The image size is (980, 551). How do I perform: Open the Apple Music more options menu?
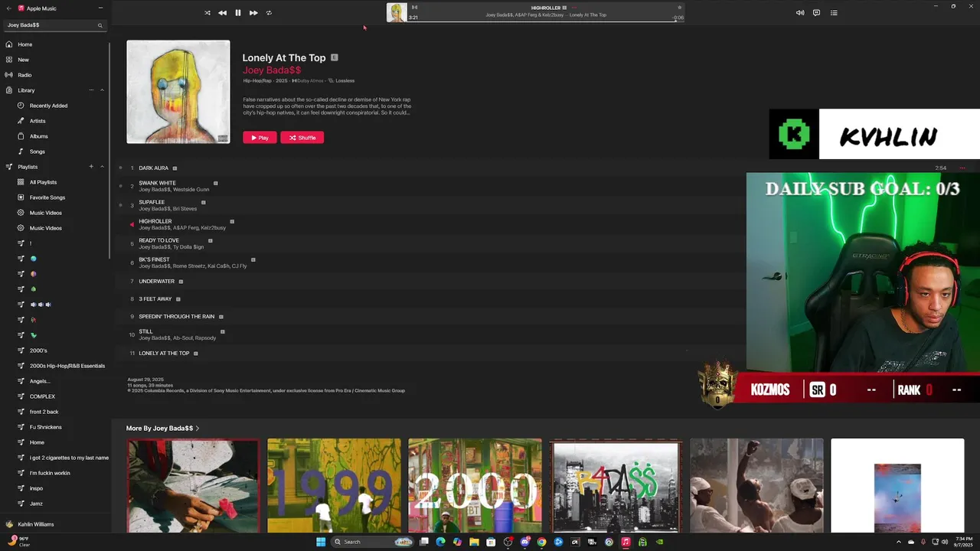pyautogui.click(x=100, y=8)
